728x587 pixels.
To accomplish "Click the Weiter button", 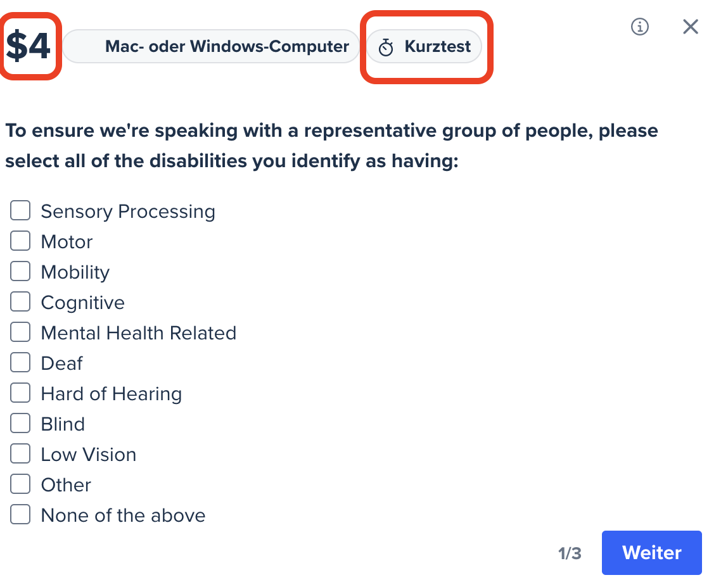I will point(651,553).
